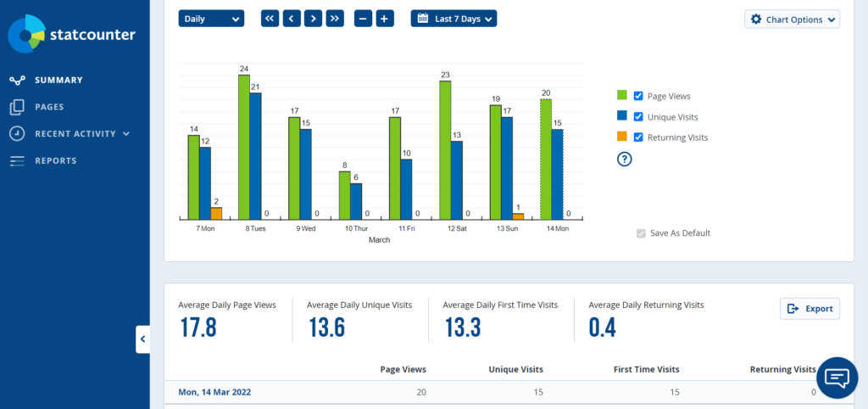The height and width of the screenshot is (409, 868).
Task: Click the Export button
Action: coord(810,309)
